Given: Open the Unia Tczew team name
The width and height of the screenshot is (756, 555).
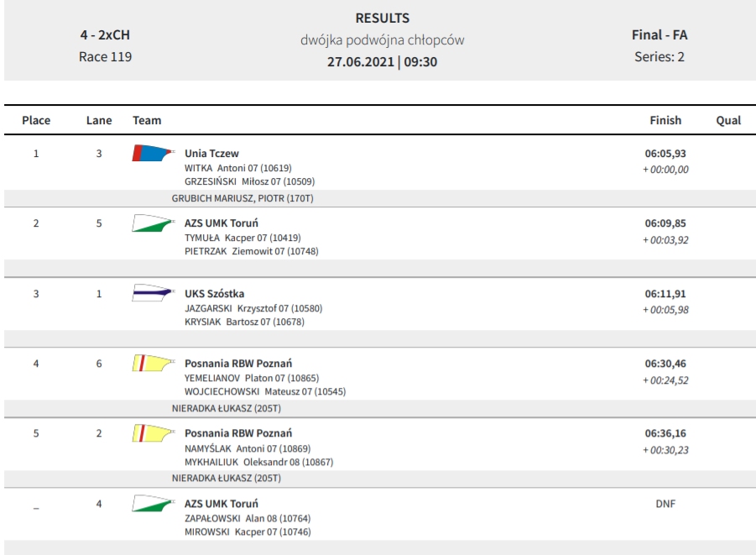Looking at the screenshot, I should 211,154.
